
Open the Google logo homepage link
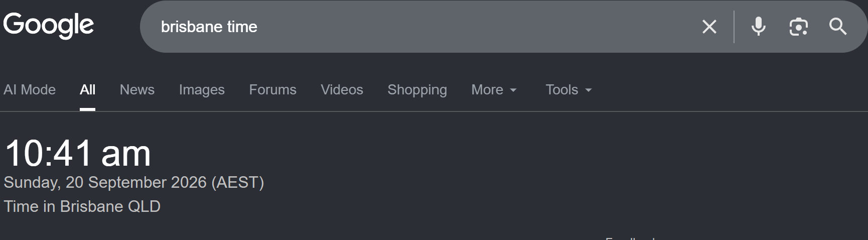(49, 25)
